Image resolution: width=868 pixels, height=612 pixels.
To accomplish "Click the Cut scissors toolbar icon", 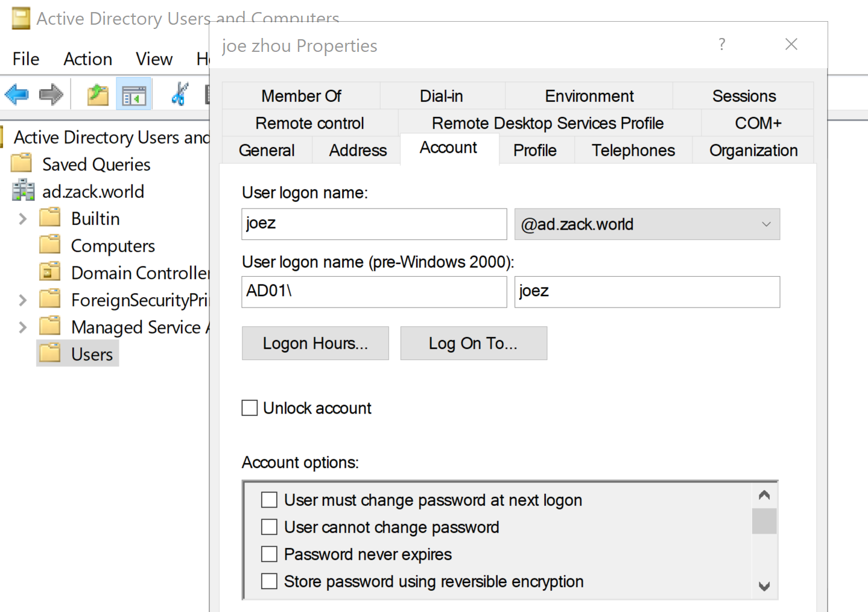I will 180,94.
